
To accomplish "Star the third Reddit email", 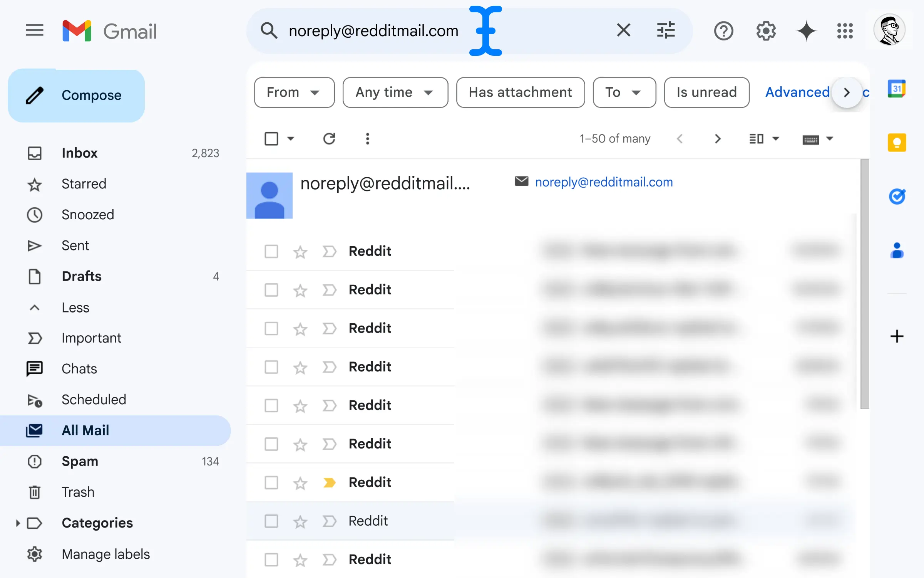I will coord(300,329).
